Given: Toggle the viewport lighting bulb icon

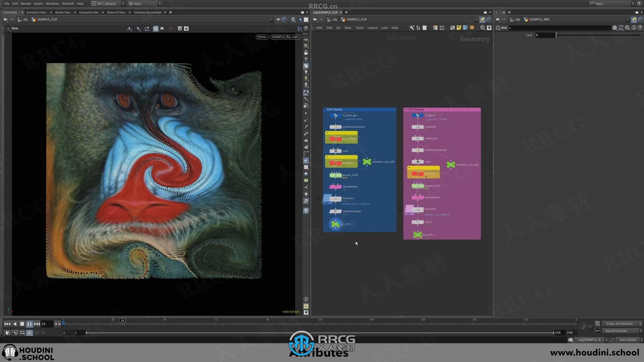Looking at the screenshot, I should point(306,72).
